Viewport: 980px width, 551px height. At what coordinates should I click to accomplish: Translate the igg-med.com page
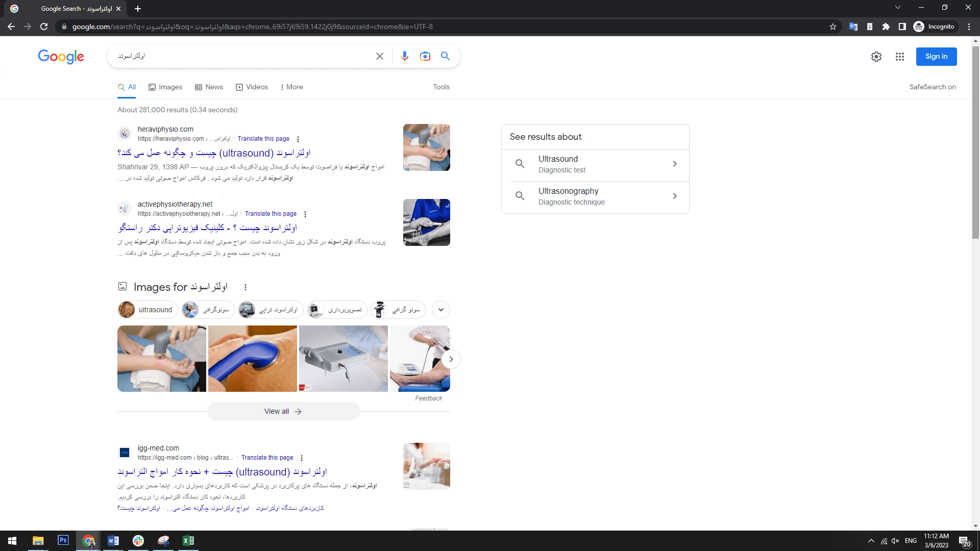tap(267, 458)
